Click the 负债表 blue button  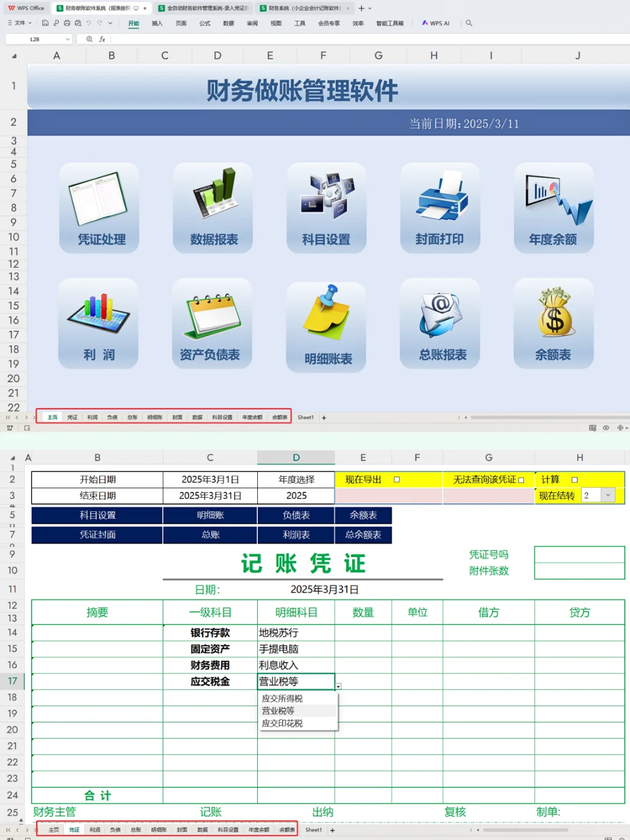coord(296,515)
